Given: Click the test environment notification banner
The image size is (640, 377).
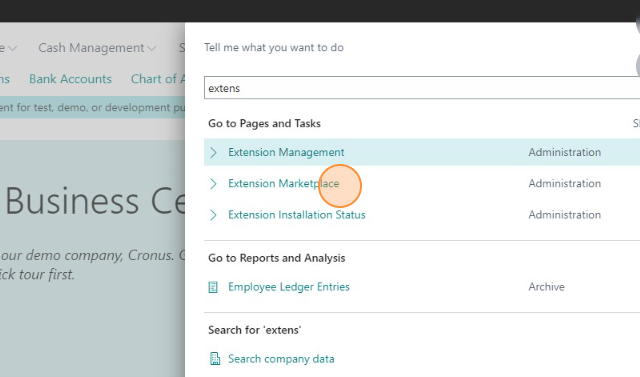Looking at the screenshot, I should (x=92, y=107).
